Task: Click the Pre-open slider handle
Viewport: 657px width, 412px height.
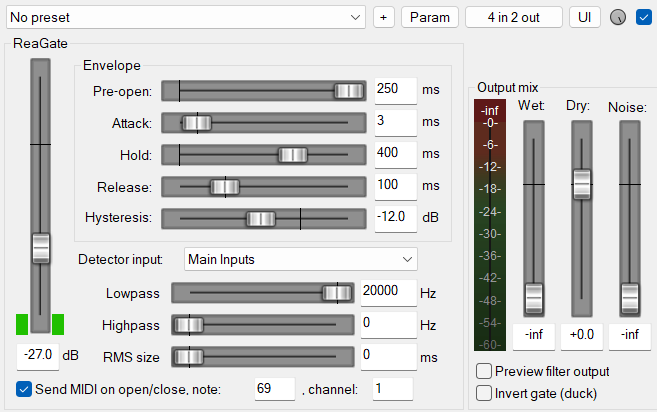Action: [349, 91]
